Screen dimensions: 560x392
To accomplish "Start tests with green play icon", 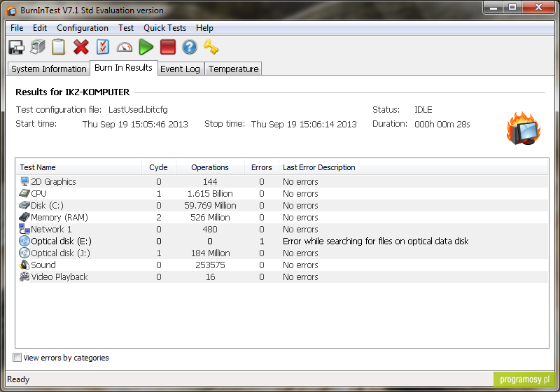I will point(146,47).
